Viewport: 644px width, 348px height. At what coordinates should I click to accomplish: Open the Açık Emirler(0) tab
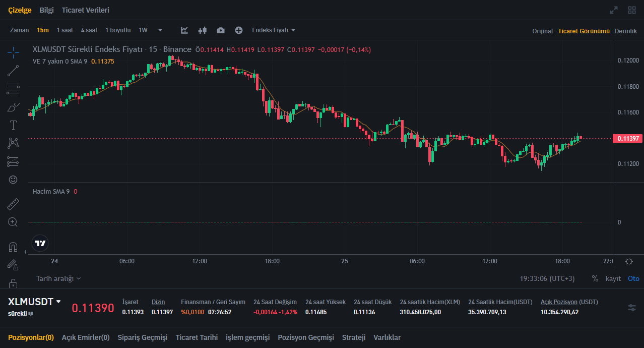[86, 337]
